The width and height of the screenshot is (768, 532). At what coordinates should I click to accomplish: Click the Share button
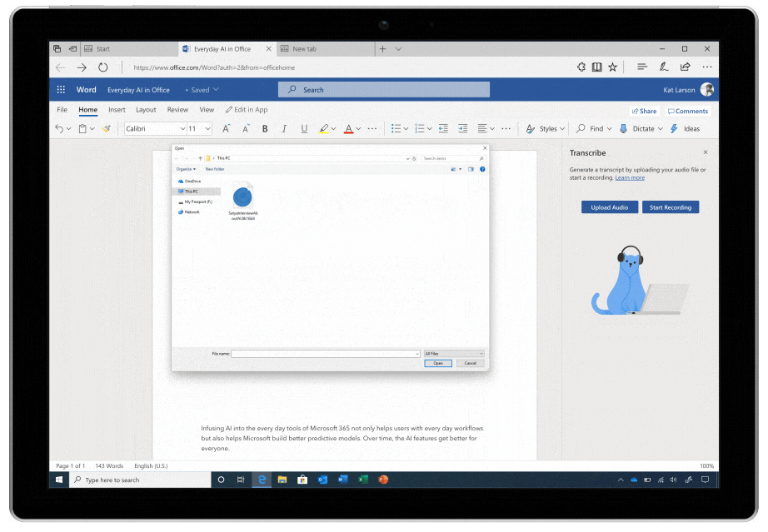click(x=644, y=111)
